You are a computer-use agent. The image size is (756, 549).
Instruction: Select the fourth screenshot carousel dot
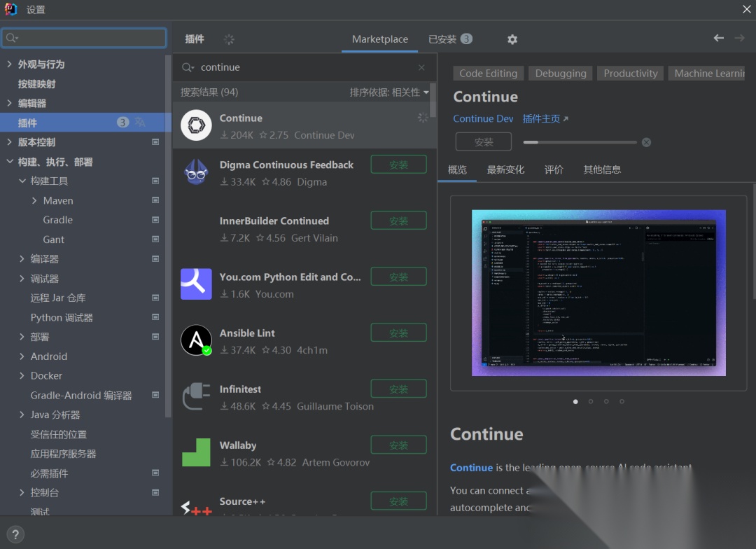(x=622, y=401)
